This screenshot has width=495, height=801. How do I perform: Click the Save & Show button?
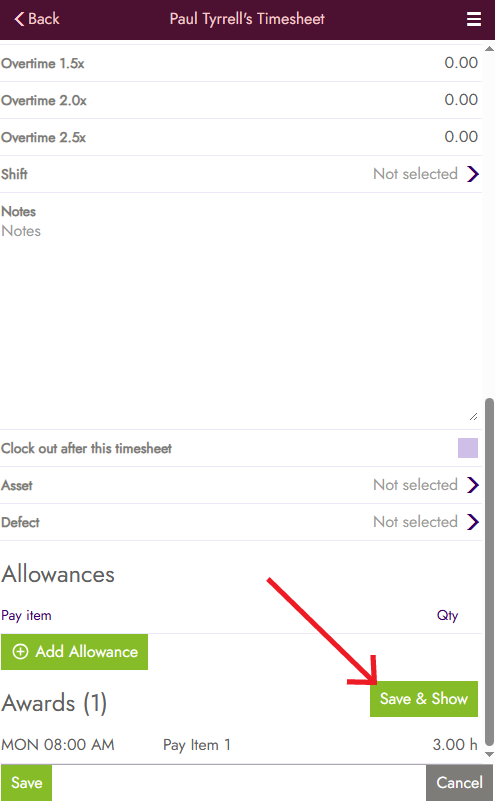tap(424, 699)
